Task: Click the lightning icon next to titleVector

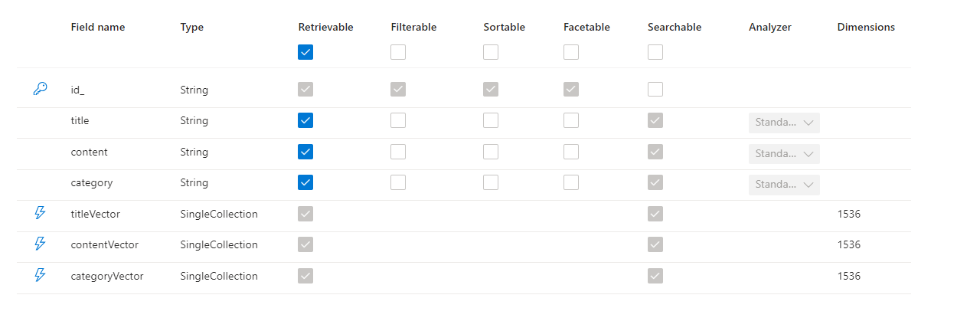Action: click(x=40, y=214)
